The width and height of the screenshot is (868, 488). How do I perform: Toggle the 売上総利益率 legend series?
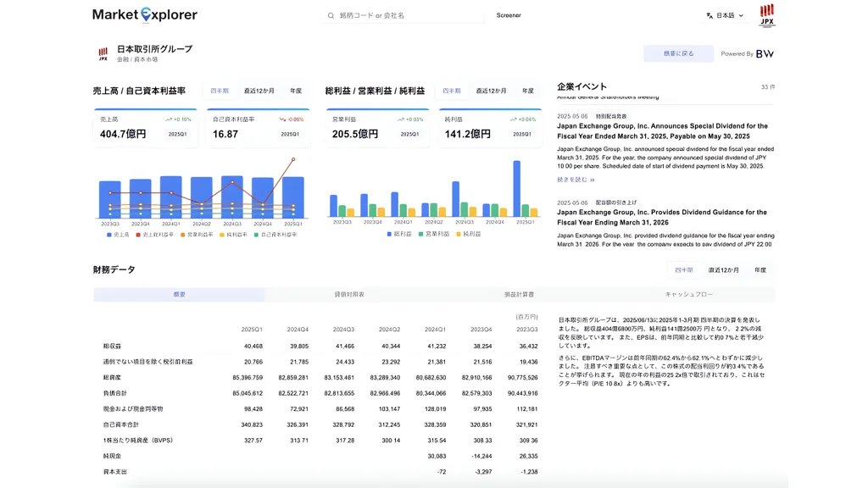(x=154, y=235)
